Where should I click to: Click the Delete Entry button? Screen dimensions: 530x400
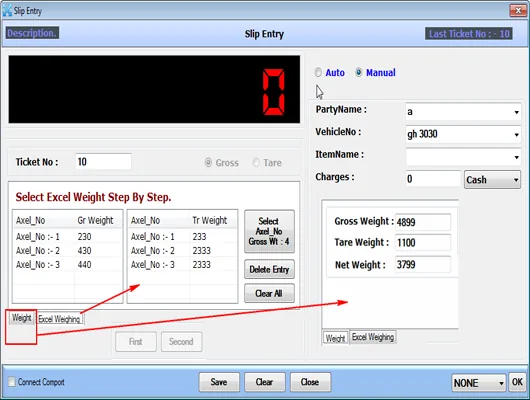tap(269, 269)
